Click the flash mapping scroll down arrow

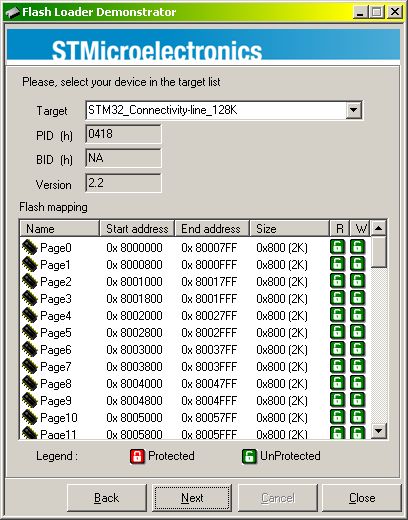coord(379,430)
